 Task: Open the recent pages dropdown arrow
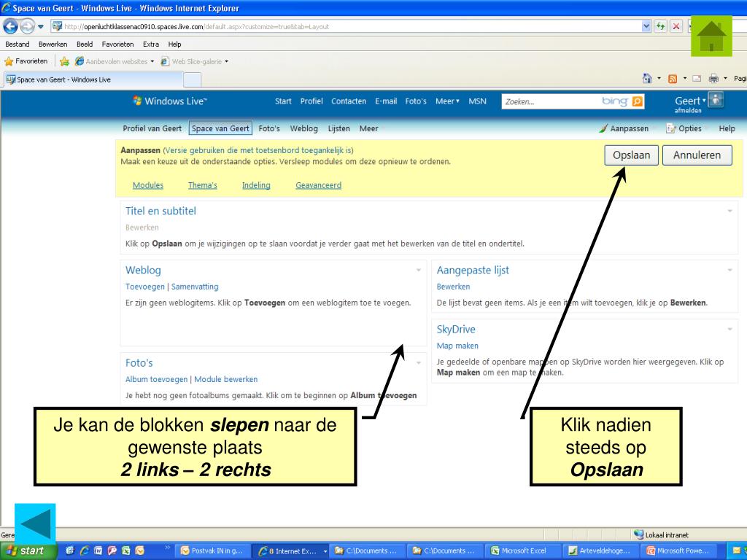click(x=41, y=27)
